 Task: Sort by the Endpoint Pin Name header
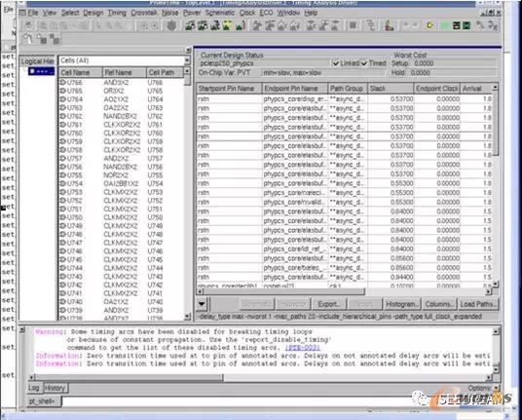point(295,89)
